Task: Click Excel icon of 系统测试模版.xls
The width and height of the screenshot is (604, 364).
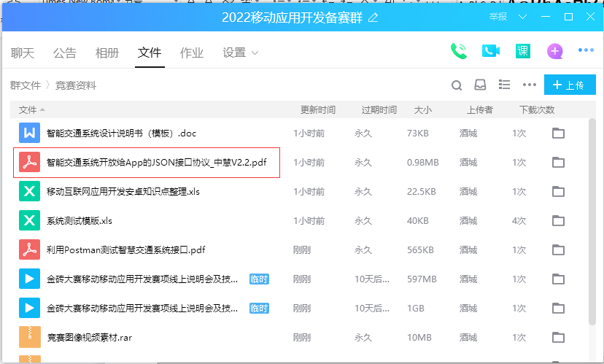Action: coord(30,220)
